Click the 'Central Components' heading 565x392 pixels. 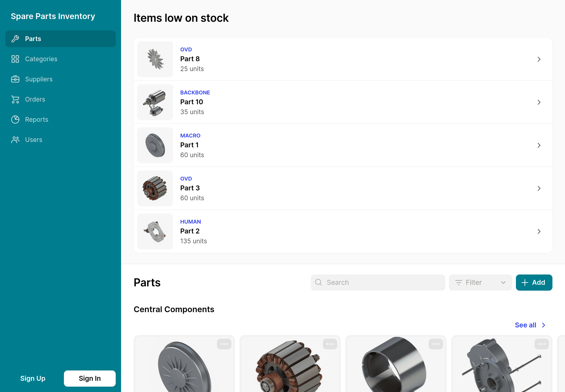tap(174, 309)
